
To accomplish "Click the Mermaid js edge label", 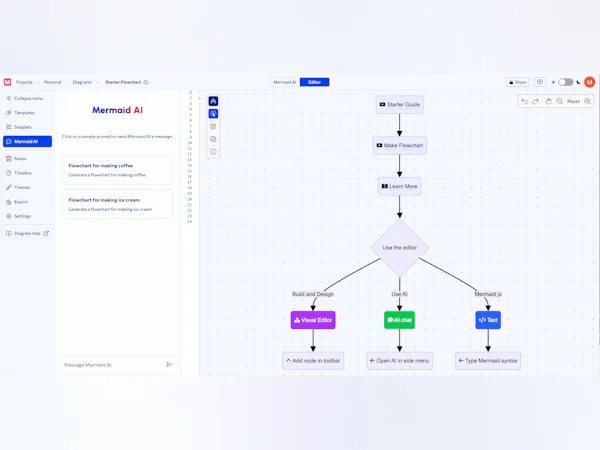I will [488, 294].
